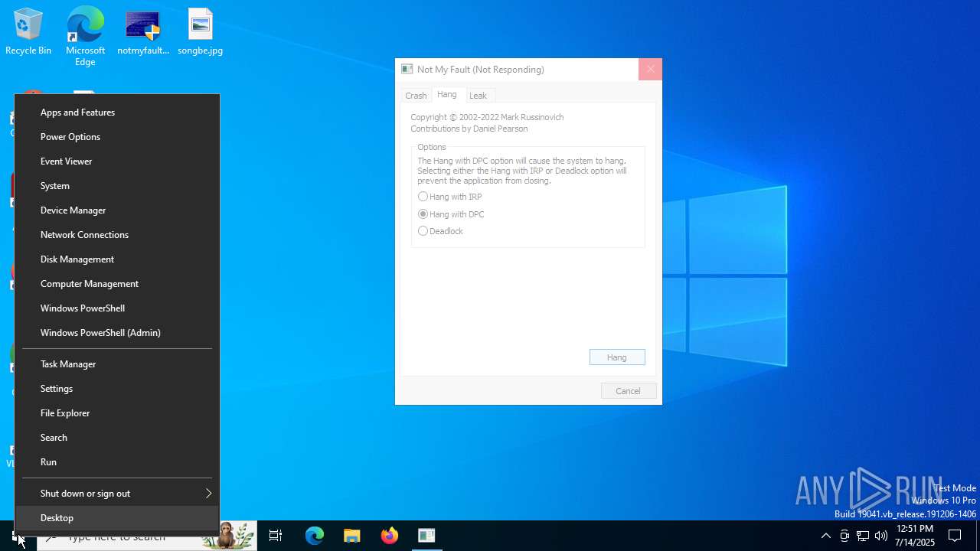Screen dimensions: 980x551
Task: Open the Run dialog entry
Action: [x=117, y=462]
